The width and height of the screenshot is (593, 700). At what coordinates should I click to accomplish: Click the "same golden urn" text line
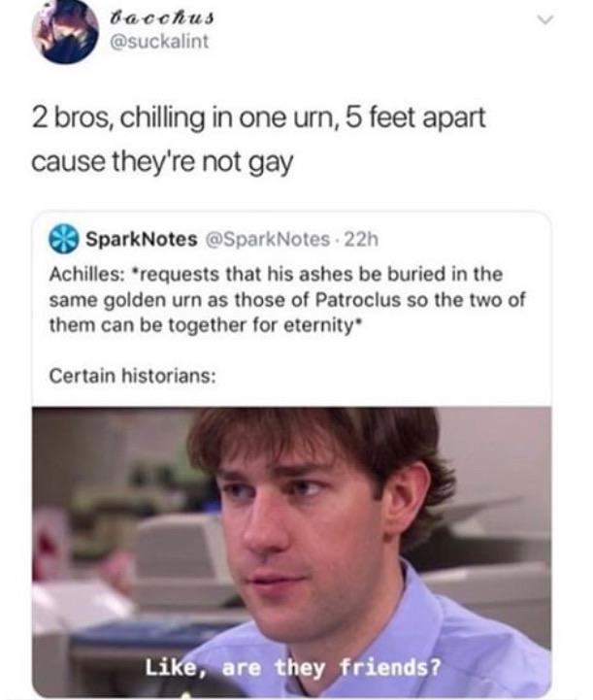287,300
